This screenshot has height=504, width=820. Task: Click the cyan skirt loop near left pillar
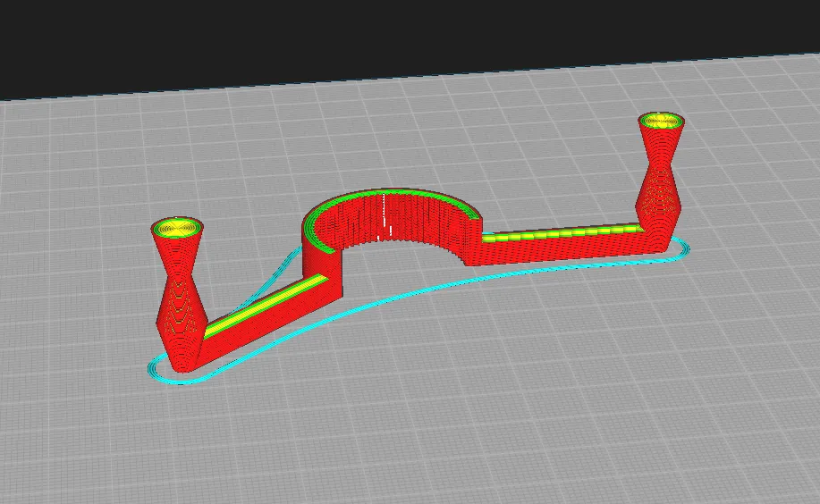pos(173,373)
